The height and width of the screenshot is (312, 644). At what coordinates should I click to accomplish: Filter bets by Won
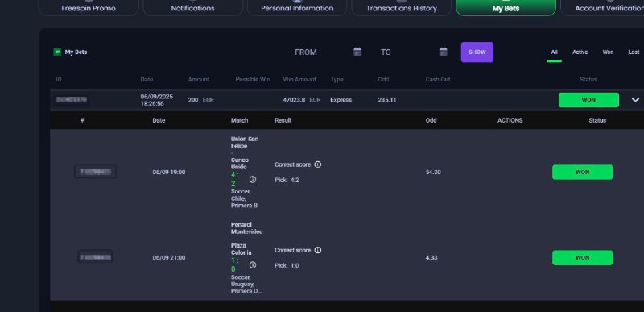pos(608,52)
